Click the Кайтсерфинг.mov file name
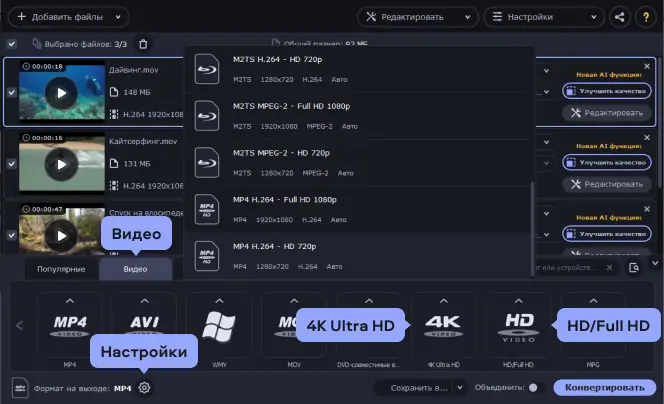 [x=143, y=141]
